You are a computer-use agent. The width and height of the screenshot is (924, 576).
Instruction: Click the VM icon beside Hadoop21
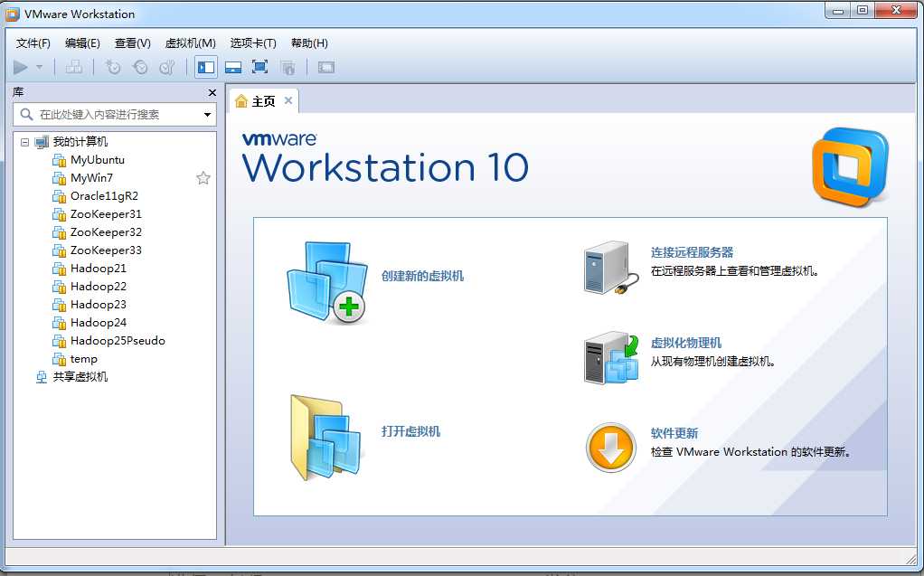coord(59,269)
